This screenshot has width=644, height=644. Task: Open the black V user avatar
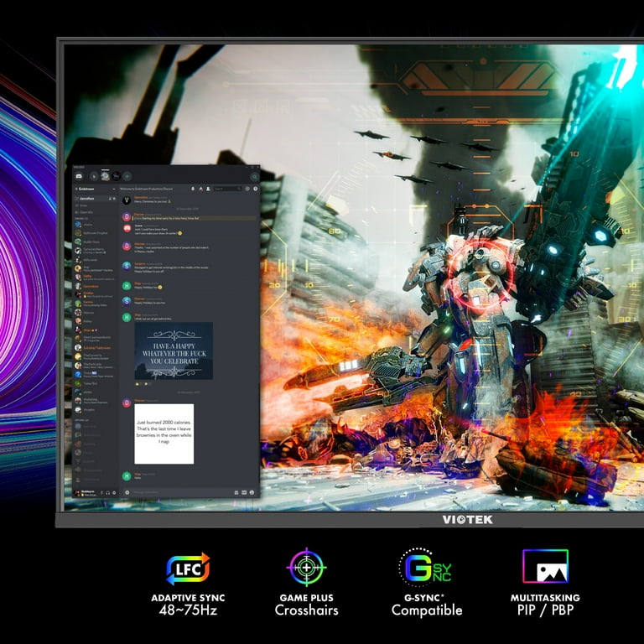point(127,200)
